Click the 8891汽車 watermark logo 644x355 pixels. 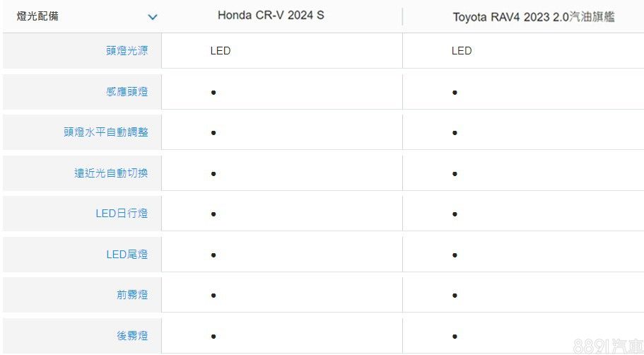point(608,346)
